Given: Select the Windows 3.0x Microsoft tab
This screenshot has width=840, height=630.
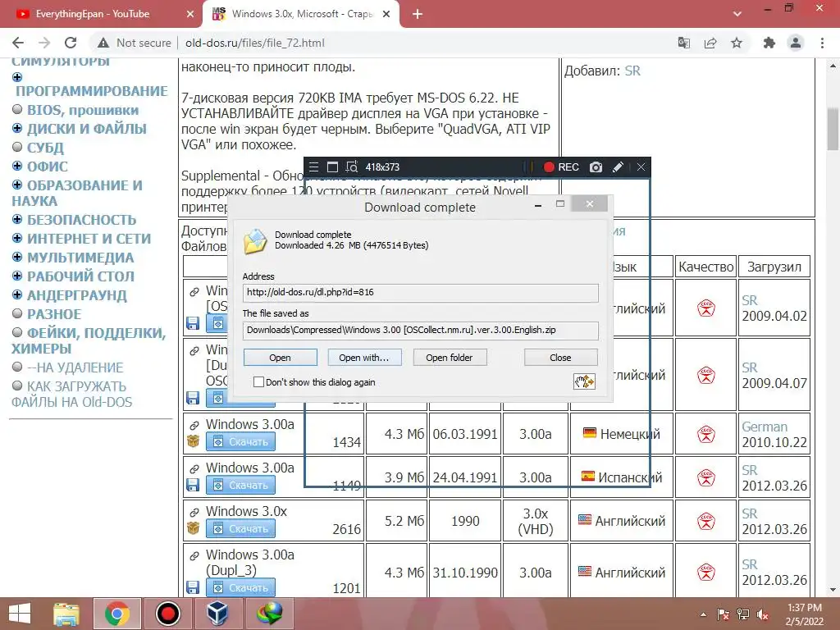Looking at the screenshot, I should 301,14.
